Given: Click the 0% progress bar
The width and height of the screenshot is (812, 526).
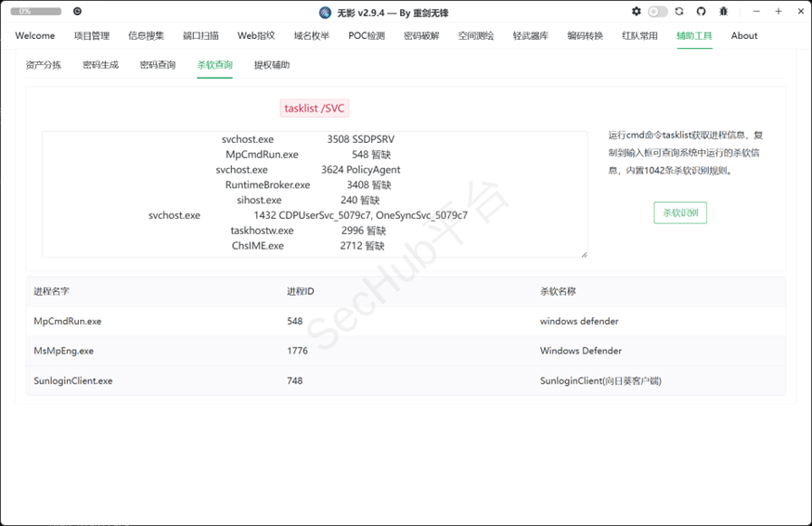Looking at the screenshot, I should (36, 11).
